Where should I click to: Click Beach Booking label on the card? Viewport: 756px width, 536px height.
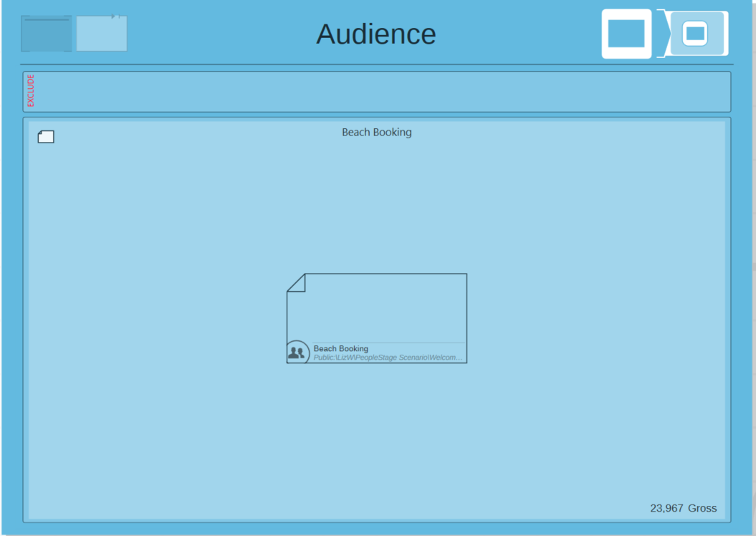click(x=341, y=348)
